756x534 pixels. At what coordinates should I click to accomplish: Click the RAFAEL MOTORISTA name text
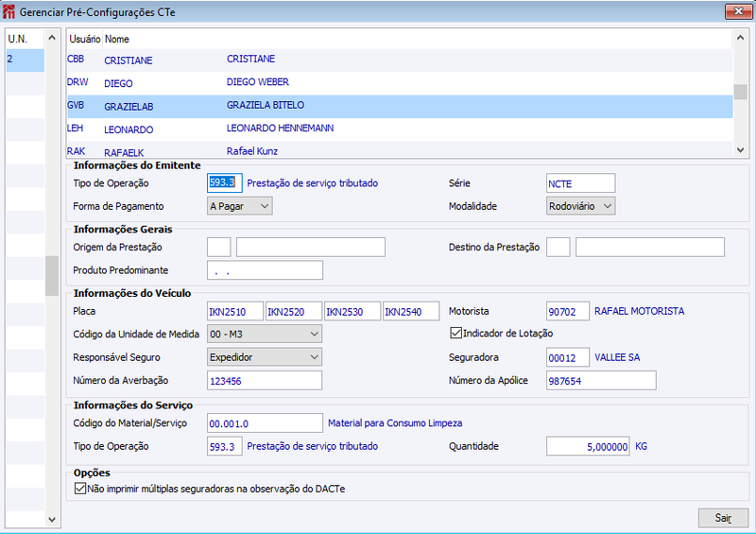click(x=640, y=311)
